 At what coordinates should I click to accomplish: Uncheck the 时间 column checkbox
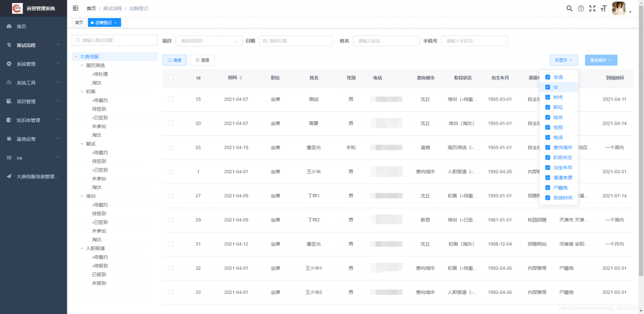(548, 97)
